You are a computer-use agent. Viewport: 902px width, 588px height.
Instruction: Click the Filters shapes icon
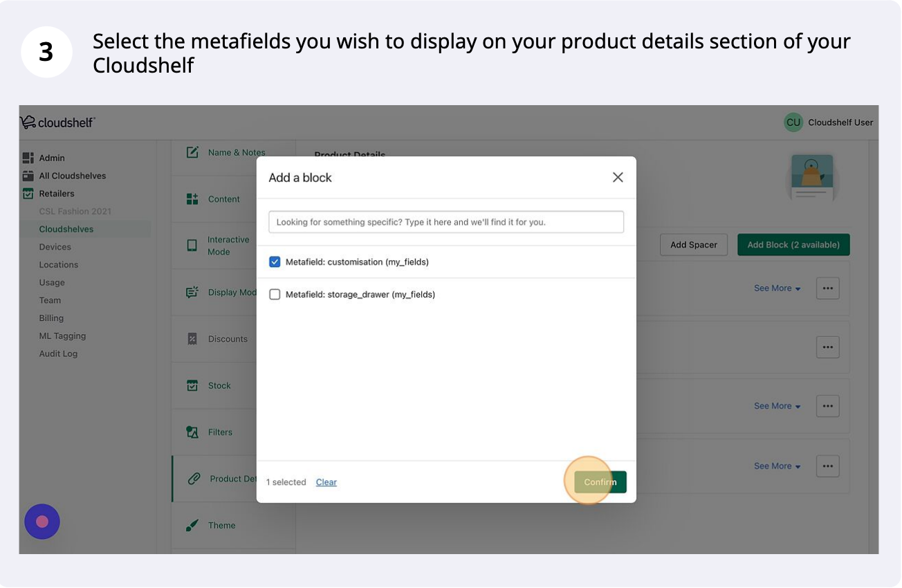point(192,432)
